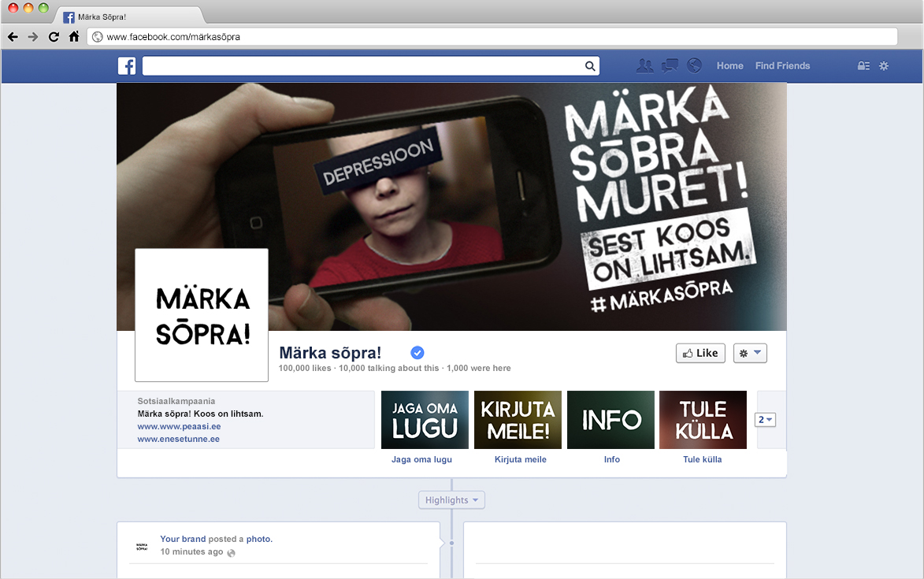Screen dimensions: 924x579
Task: Open Find Friends in navigation bar
Action: click(x=782, y=66)
